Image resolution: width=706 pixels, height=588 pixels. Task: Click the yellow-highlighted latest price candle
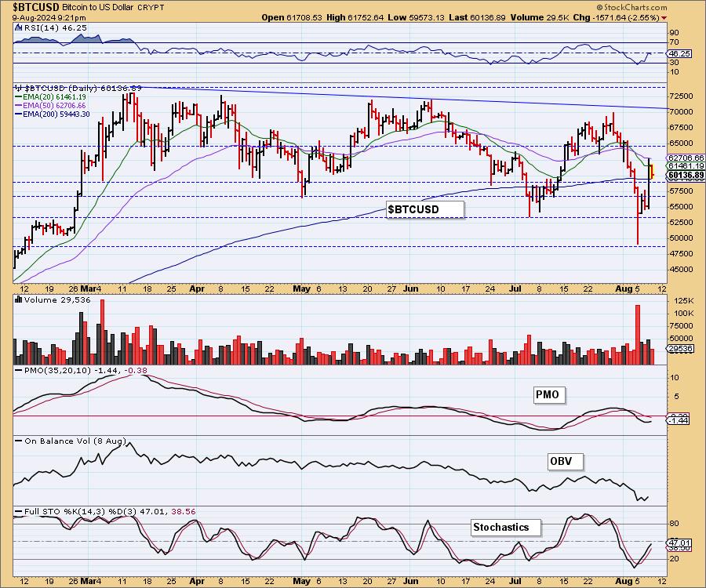(x=653, y=172)
